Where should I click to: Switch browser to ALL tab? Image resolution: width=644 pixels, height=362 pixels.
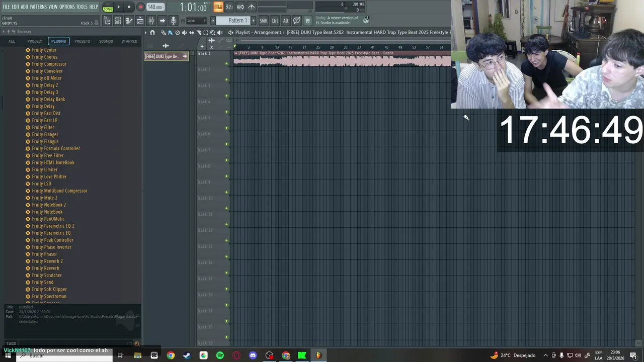pyautogui.click(x=12, y=41)
